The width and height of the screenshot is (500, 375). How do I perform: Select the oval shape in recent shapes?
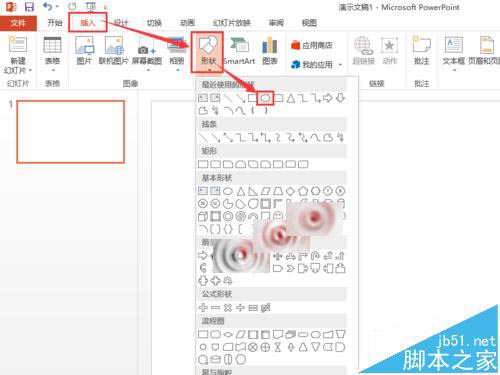[x=265, y=98]
